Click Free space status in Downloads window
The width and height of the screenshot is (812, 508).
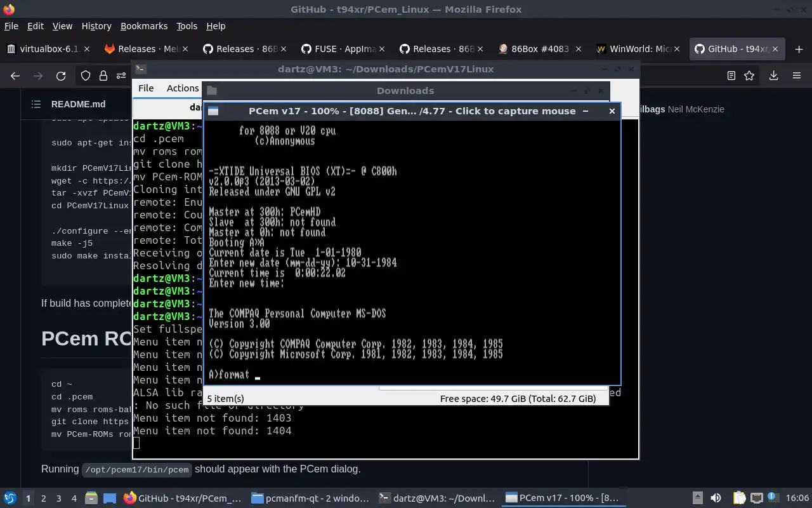518,399
